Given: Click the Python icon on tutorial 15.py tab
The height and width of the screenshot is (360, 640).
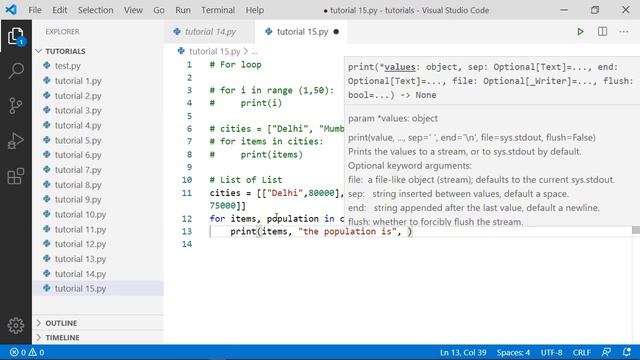Looking at the screenshot, I should click(269, 31).
